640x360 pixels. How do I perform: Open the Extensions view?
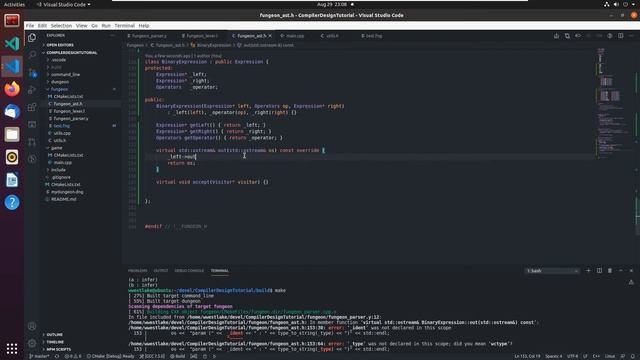click(32, 107)
